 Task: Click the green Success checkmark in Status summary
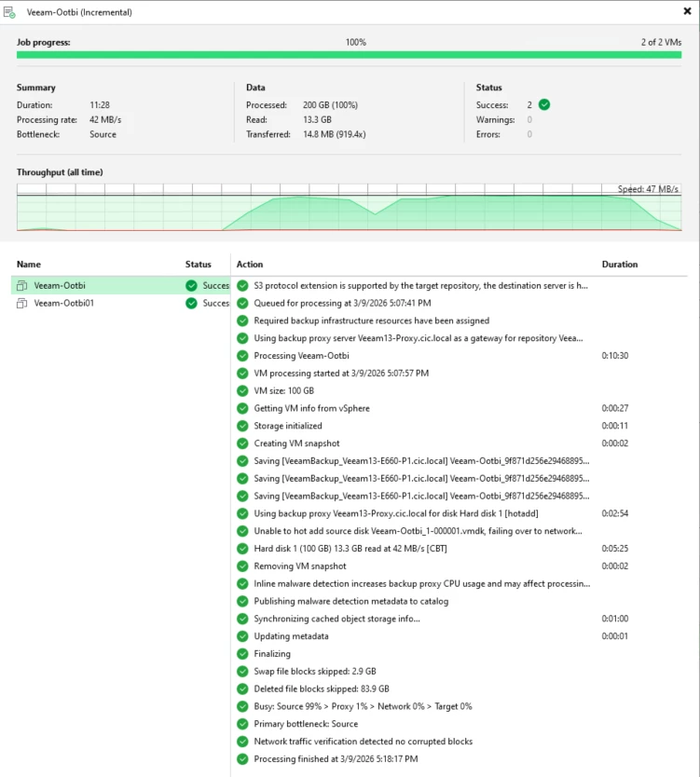tap(544, 104)
